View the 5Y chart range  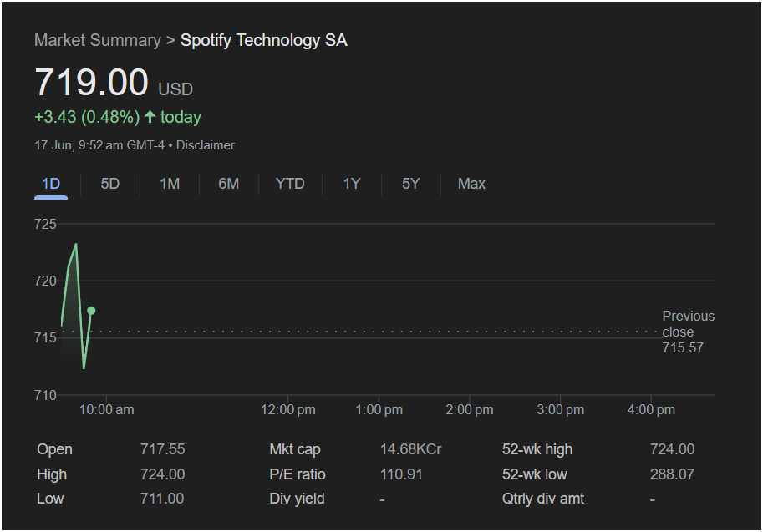410,184
